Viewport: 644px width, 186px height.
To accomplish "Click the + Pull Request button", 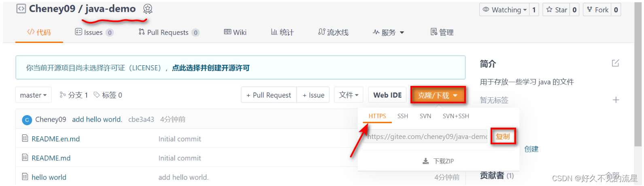I will pos(269,95).
